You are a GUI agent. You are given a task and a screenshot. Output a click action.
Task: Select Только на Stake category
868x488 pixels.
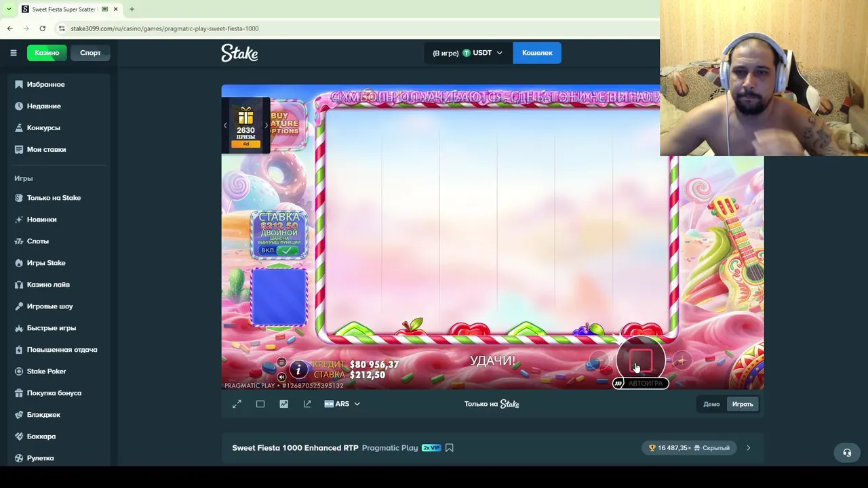(59, 198)
